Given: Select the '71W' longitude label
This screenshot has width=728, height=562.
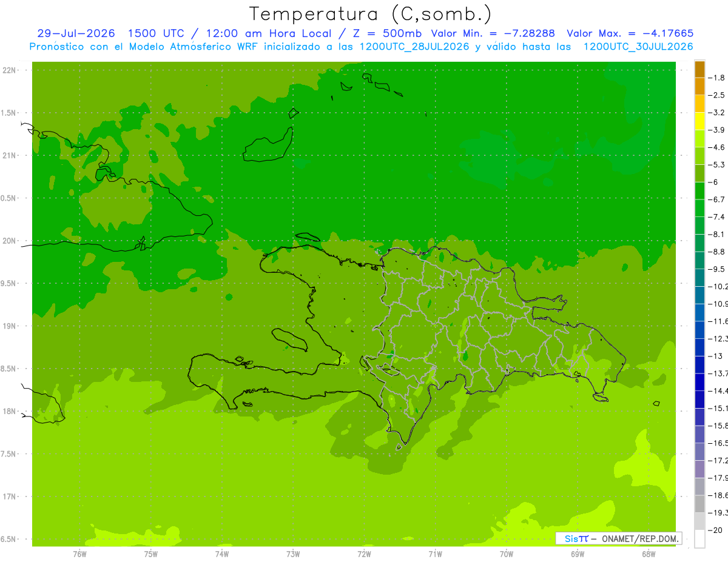Looking at the screenshot, I should (435, 554).
